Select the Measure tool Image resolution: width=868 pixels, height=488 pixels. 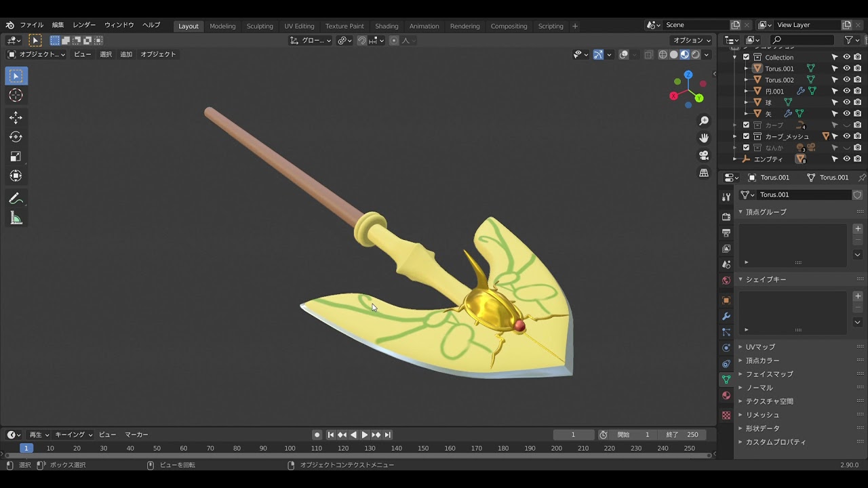click(x=16, y=218)
